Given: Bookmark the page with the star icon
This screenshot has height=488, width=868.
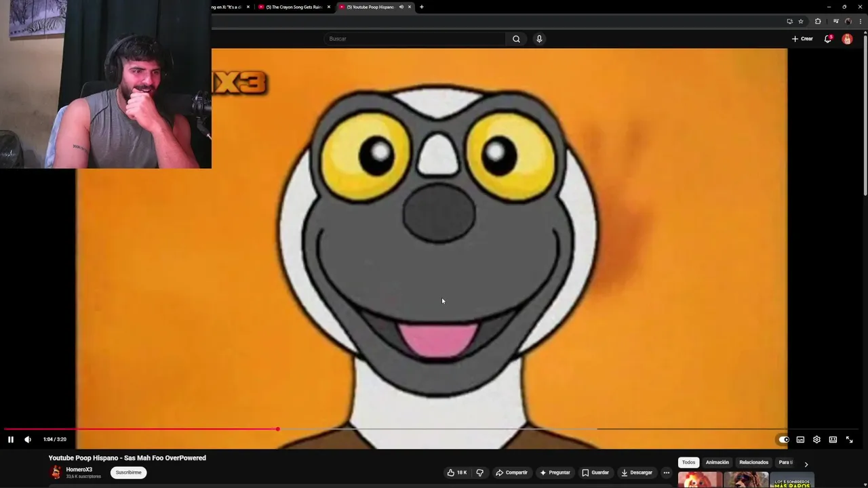Looking at the screenshot, I should tap(800, 21).
